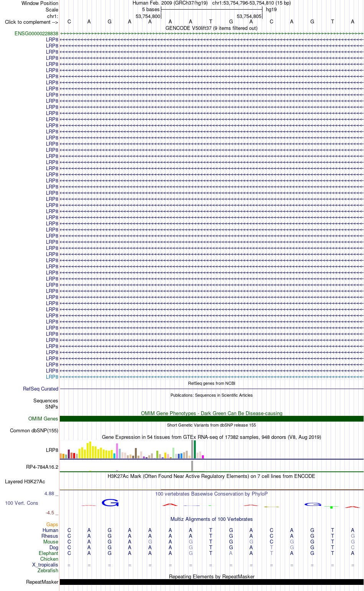Click the Mouse species row label

tap(51, 542)
